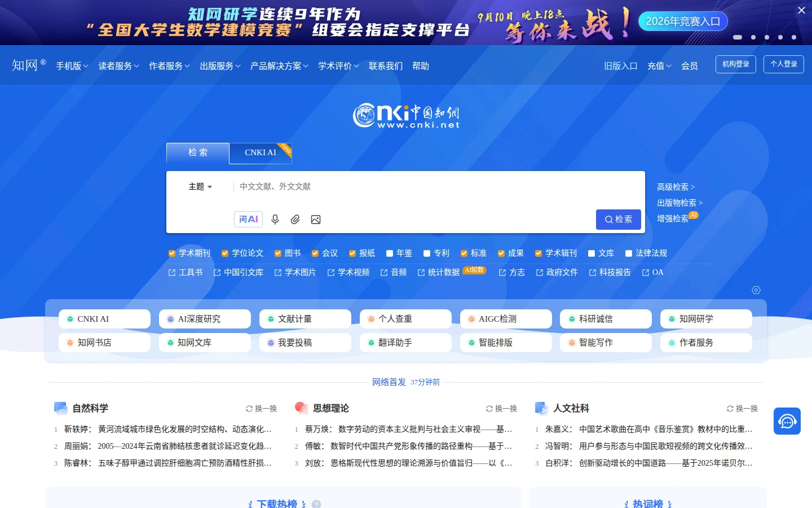Expand 作者服务 in the top navigation
Viewport: 812px width, 508px height.
[169, 66]
